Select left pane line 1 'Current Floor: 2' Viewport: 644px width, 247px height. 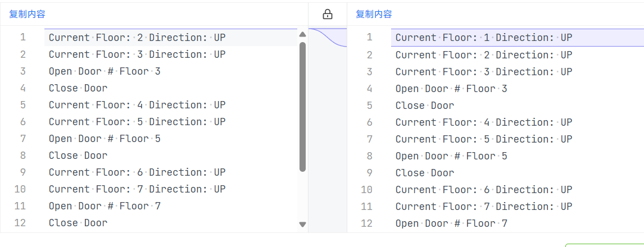[x=137, y=38]
